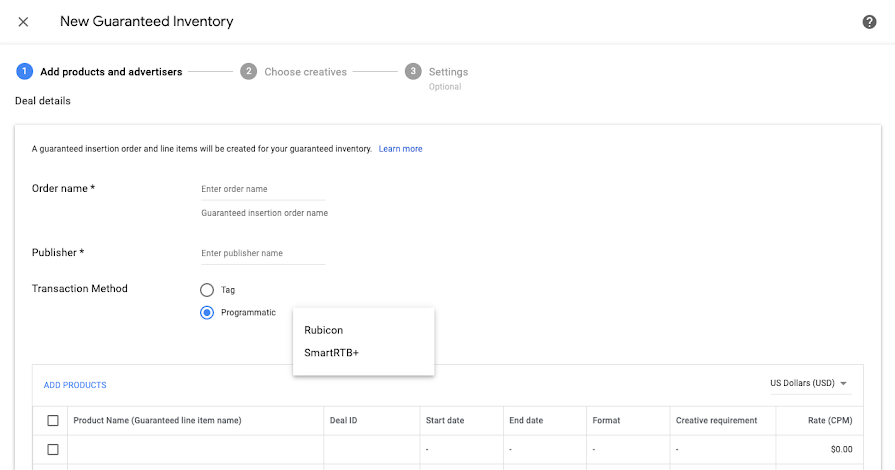Open the US Dollars currency dropdown
The image size is (895, 470).
[808, 384]
